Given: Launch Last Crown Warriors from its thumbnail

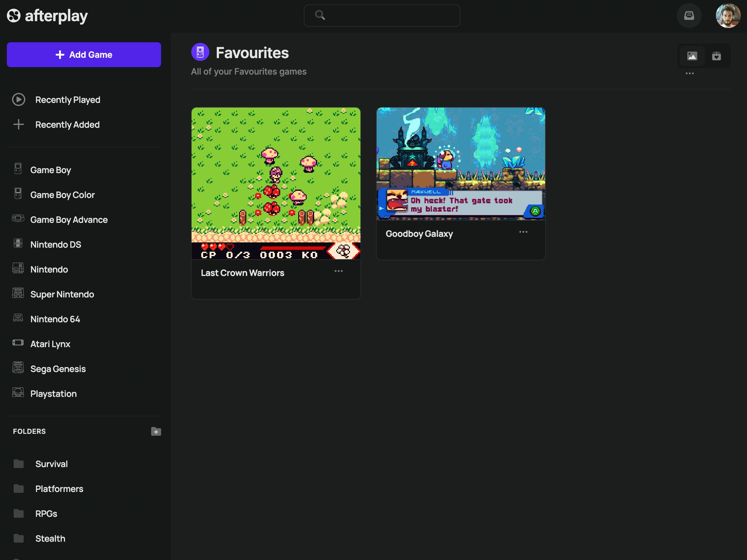Looking at the screenshot, I should pyautogui.click(x=276, y=183).
